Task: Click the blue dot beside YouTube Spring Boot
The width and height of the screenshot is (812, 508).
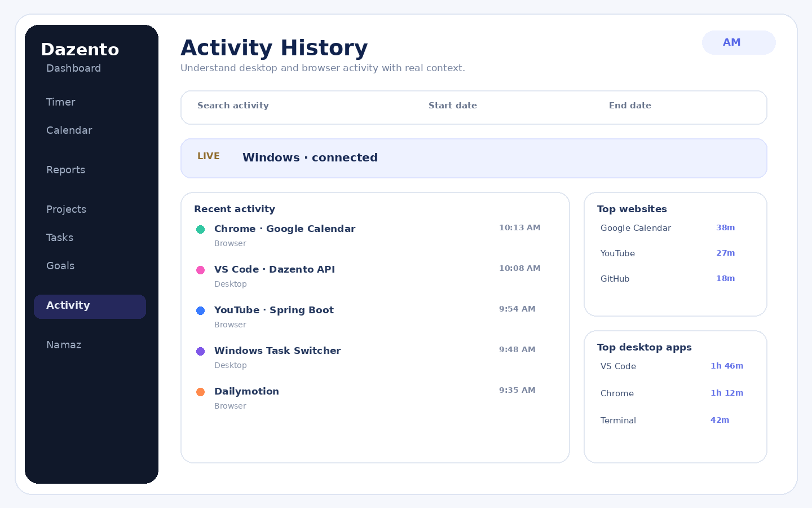Action: pyautogui.click(x=200, y=310)
